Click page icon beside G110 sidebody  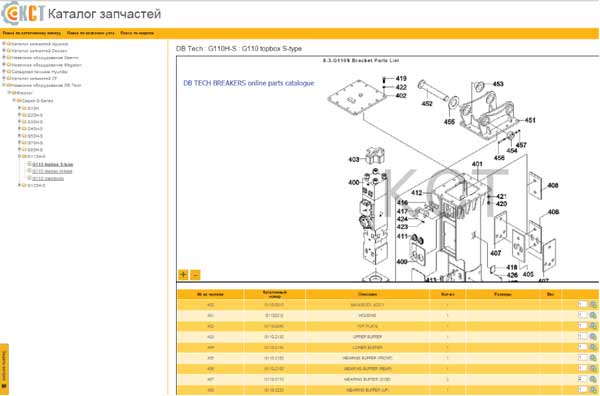pos(29,178)
